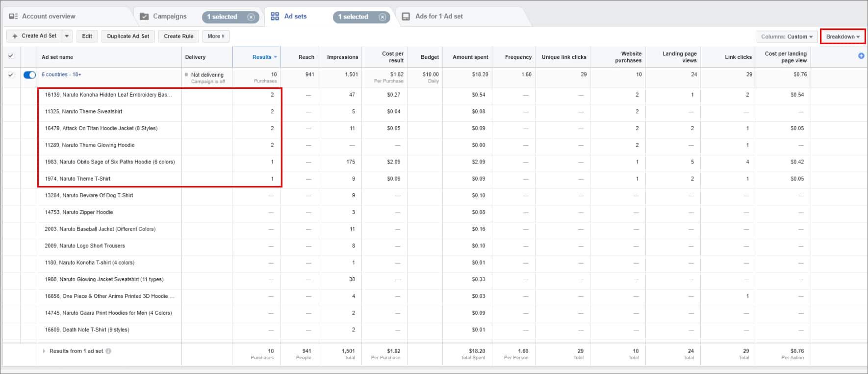Click the $10.00 Daily budget cell
The image size is (868, 374).
(425, 78)
